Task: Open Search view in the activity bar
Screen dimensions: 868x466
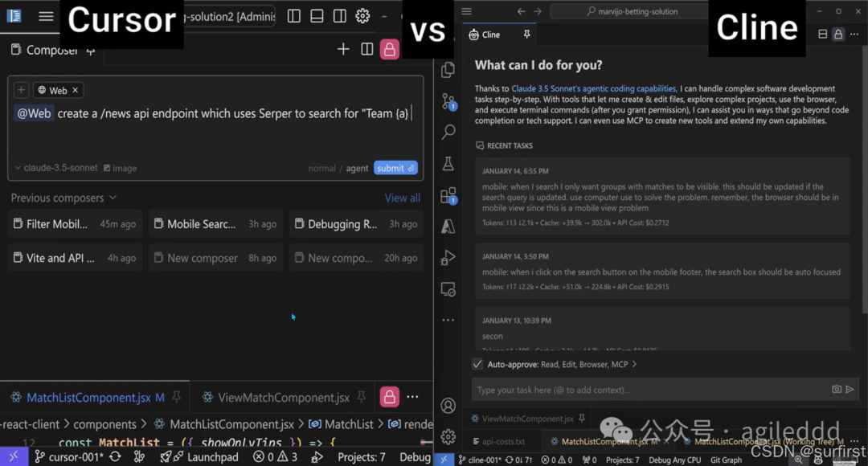Action: coord(448,132)
